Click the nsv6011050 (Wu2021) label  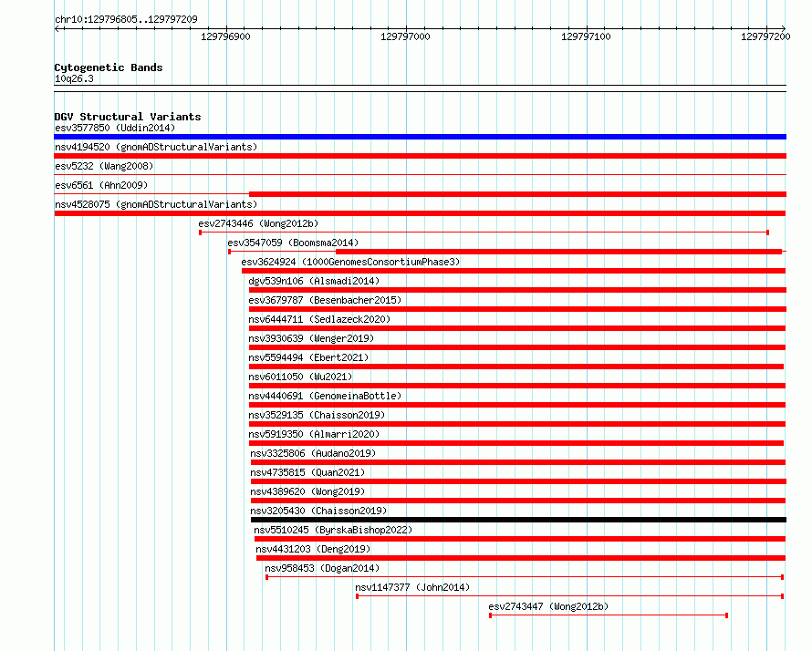click(300, 377)
